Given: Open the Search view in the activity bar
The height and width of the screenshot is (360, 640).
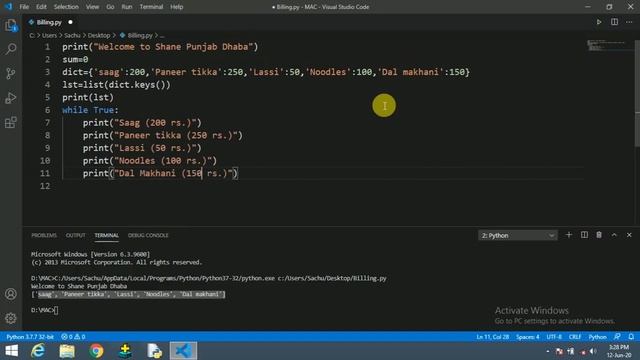Looking at the screenshot, I should [11, 49].
